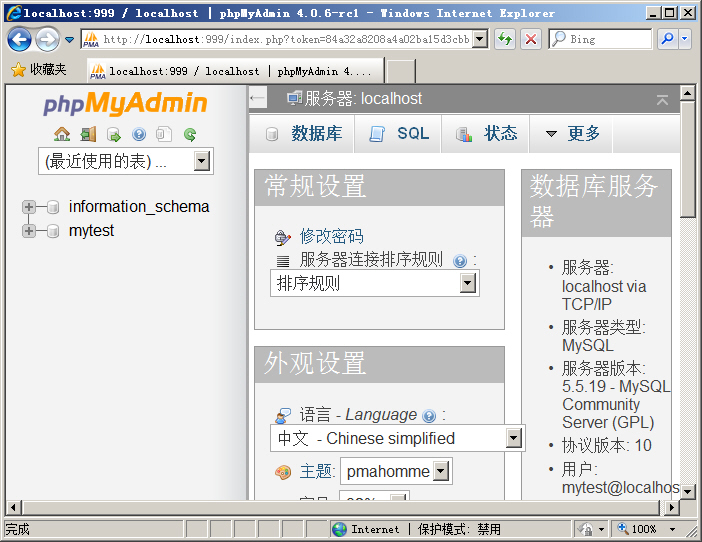Open the 数据库 databases tab
702x542 pixels.
pos(302,134)
